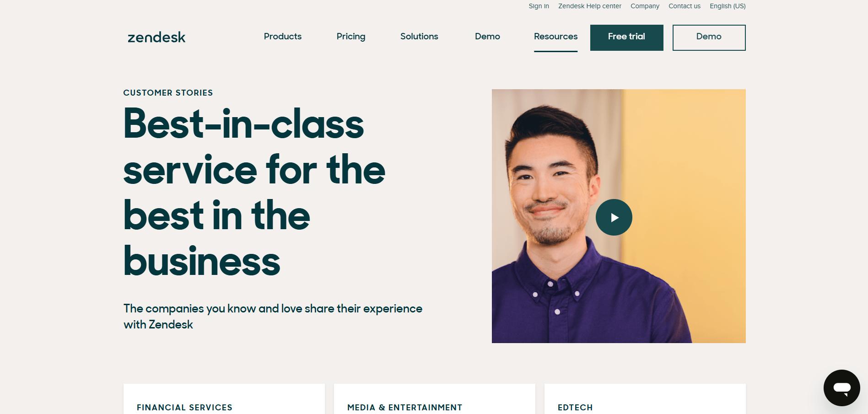Open the Media & Entertainment story card
This screenshot has height=414, width=868.
(435, 399)
